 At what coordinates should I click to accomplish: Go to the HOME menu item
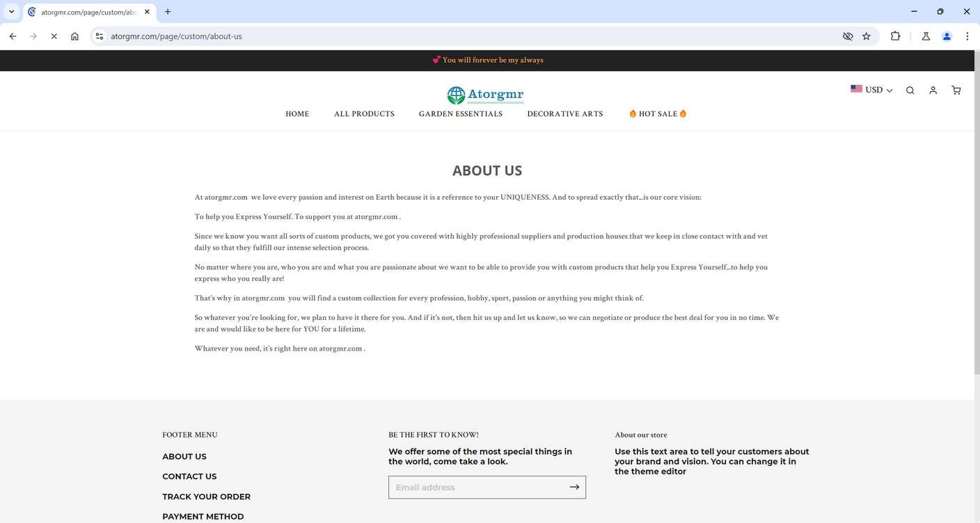coord(297,114)
